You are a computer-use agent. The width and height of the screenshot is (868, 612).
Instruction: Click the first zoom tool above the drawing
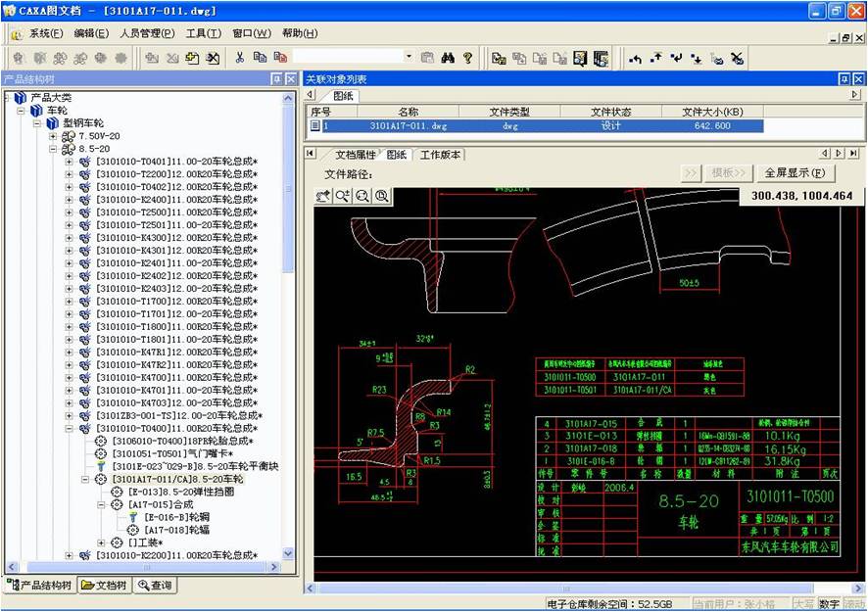[x=323, y=196]
